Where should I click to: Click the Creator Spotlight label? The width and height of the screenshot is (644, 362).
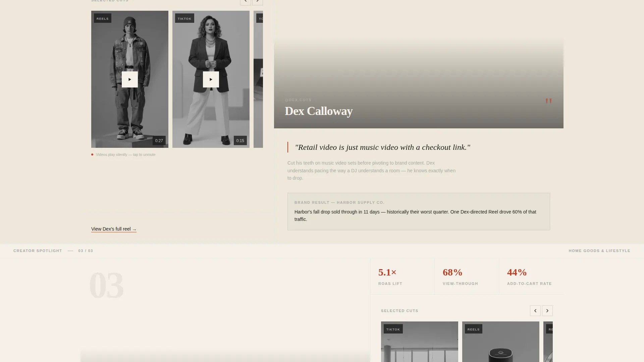point(38,251)
